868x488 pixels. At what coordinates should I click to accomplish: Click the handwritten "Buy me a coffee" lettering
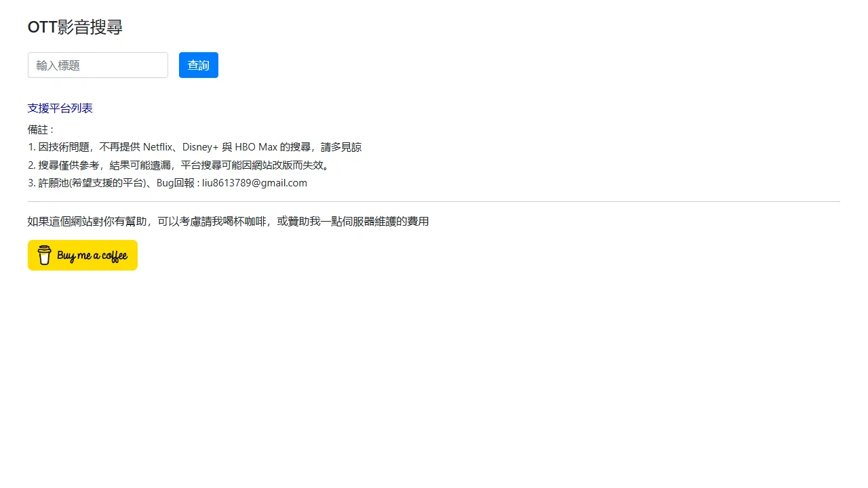(92, 256)
